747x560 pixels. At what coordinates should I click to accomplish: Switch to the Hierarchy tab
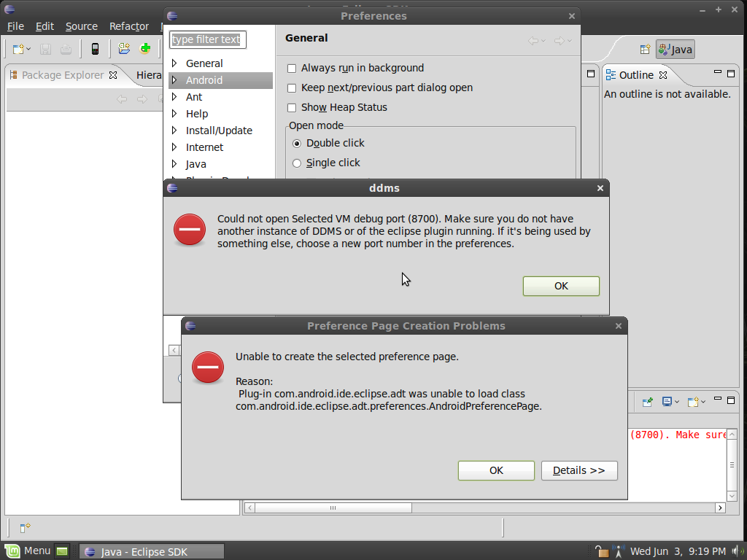[x=149, y=75]
